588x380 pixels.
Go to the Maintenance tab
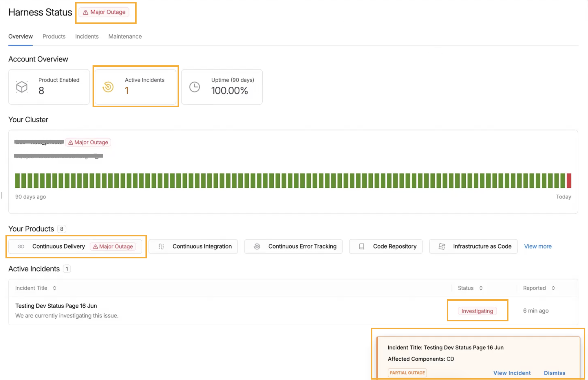[x=125, y=36]
